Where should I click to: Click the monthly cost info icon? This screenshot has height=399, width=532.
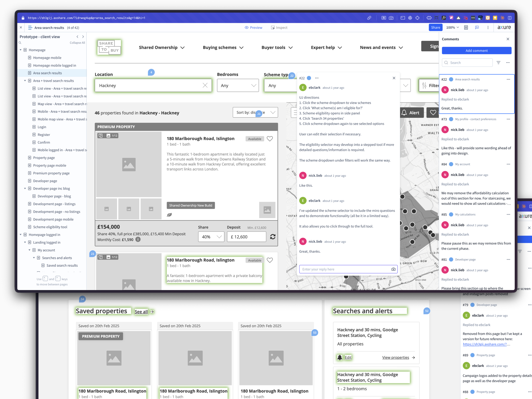pyautogui.click(x=138, y=239)
